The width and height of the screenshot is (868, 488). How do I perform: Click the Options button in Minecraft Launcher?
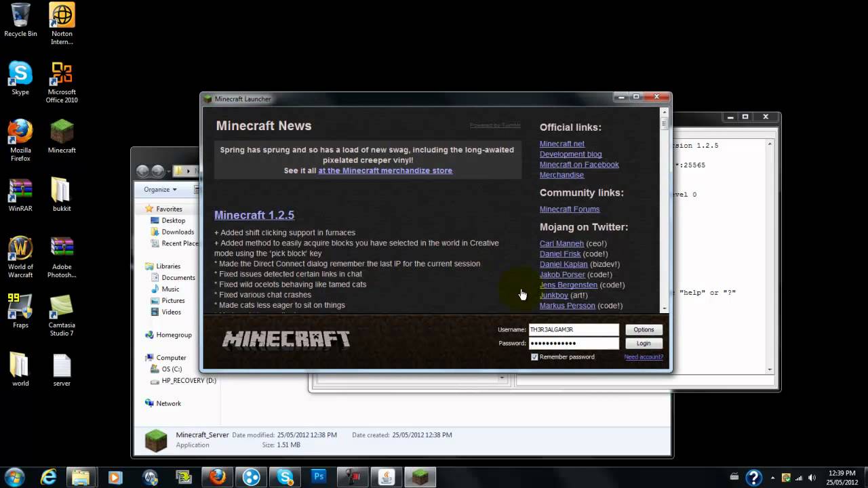pyautogui.click(x=644, y=329)
